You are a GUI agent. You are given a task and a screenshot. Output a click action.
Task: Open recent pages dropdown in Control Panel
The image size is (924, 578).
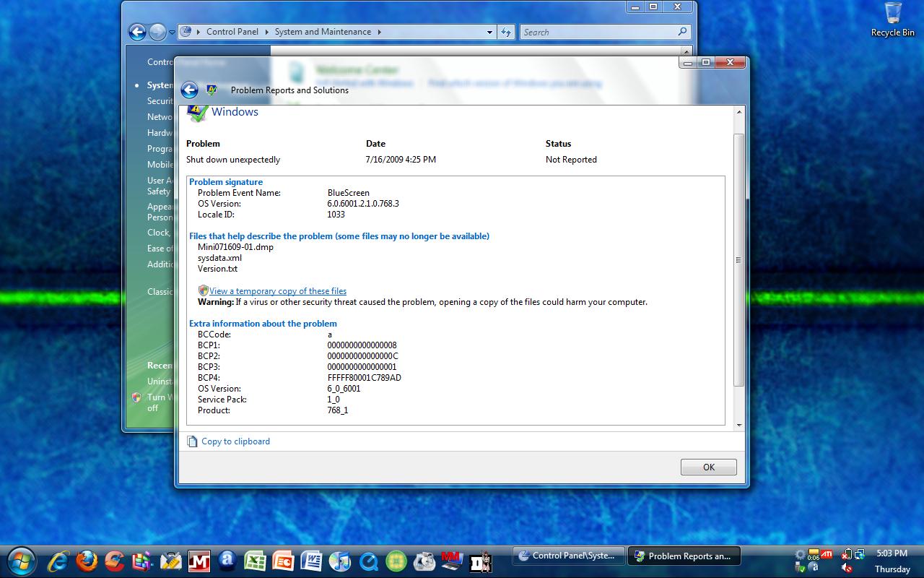pyautogui.click(x=172, y=33)
